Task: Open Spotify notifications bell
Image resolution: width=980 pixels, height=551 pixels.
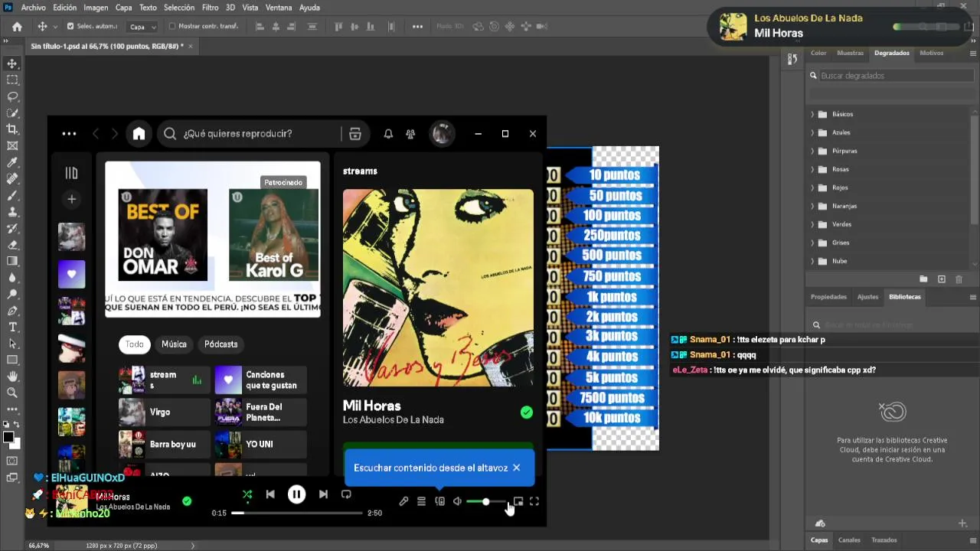Action: point(388,134)
